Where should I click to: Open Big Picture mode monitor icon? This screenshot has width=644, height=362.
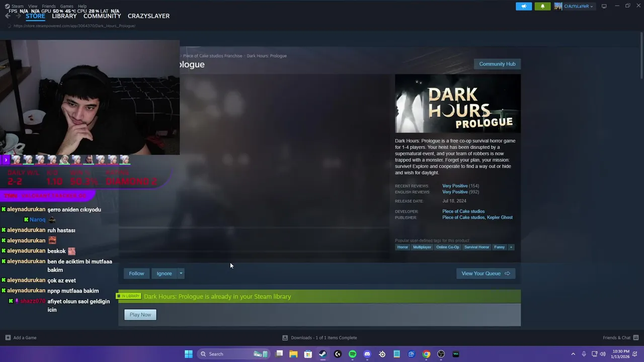click(x=604, y=6)
